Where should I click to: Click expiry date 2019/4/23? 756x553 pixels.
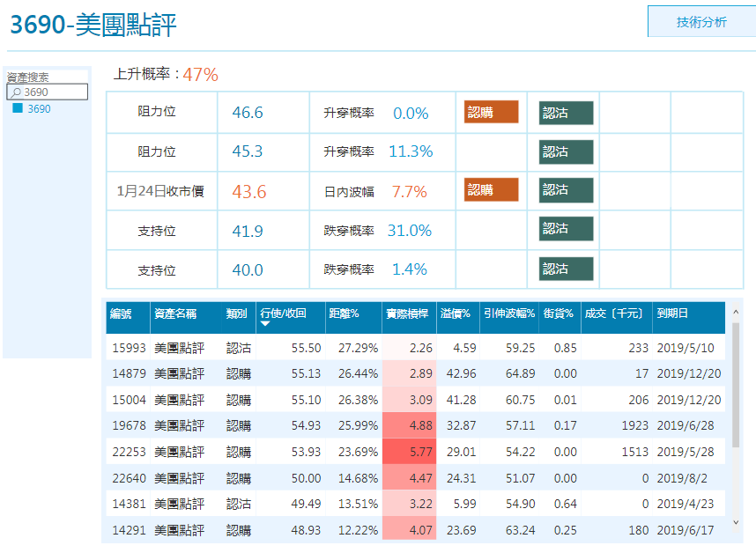[x=686, y=504]
